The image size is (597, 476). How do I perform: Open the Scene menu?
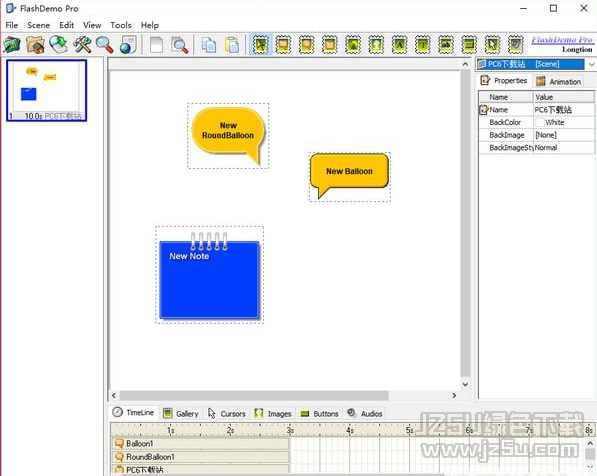coord(38,25)
